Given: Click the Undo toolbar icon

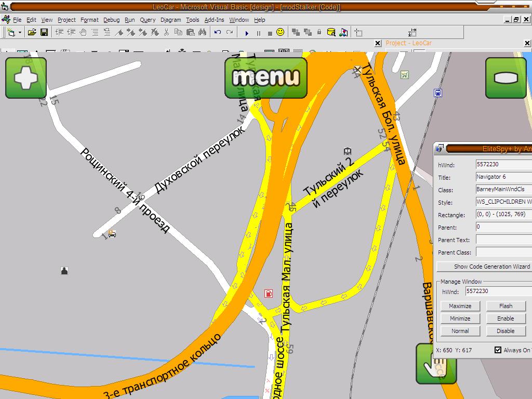Looking at the screenshot, I should coord(217,32).
